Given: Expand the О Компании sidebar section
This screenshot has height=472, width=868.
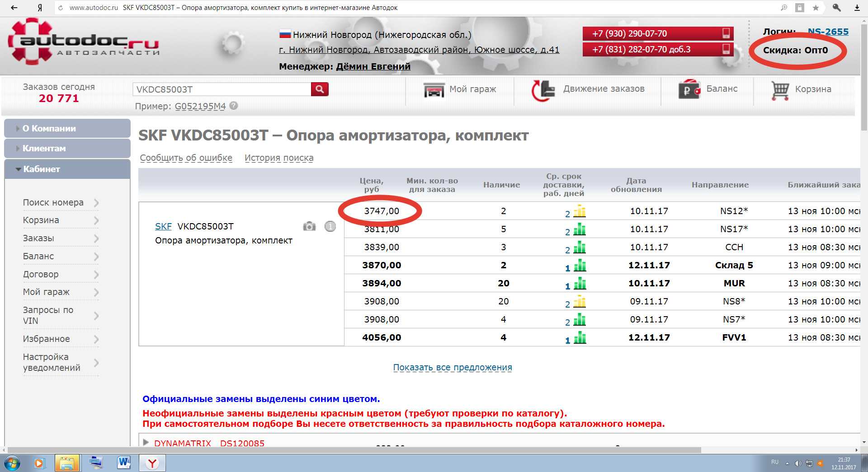Looking at the screenshot, I should click(x=67, y=128).
